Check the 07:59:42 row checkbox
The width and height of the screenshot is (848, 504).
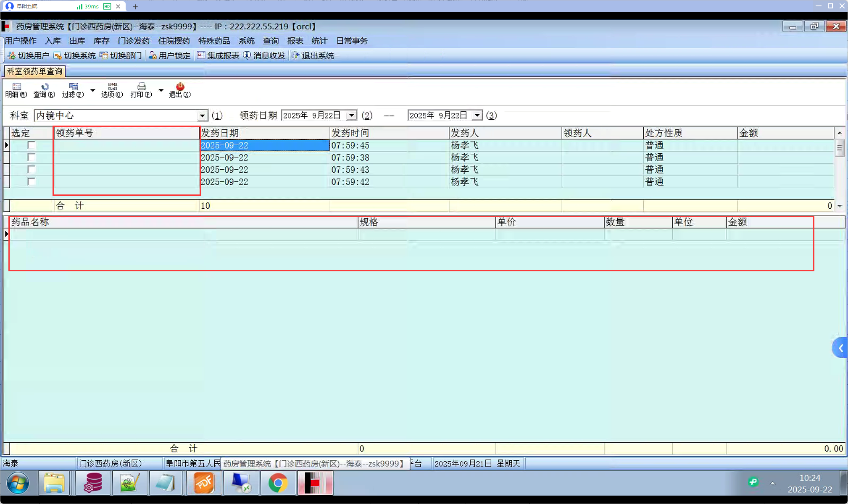click(31, 182)
